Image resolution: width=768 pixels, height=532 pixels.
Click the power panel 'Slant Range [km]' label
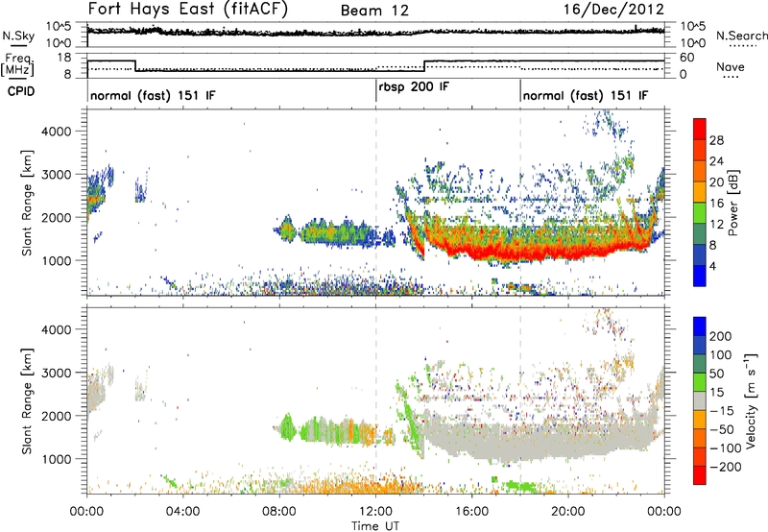pyautogui.click(x=27, y=203)
